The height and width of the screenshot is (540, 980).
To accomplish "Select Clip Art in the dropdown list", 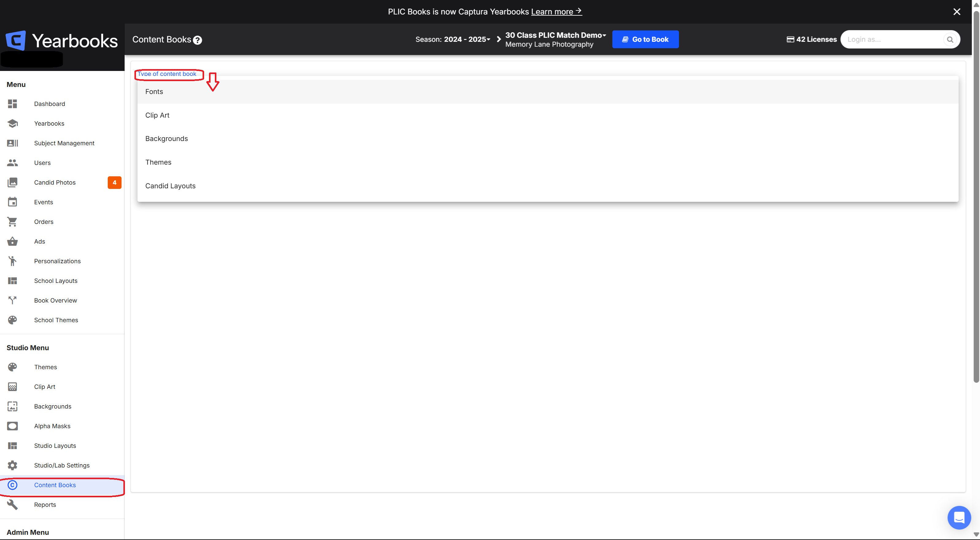I will pos(548,115).
